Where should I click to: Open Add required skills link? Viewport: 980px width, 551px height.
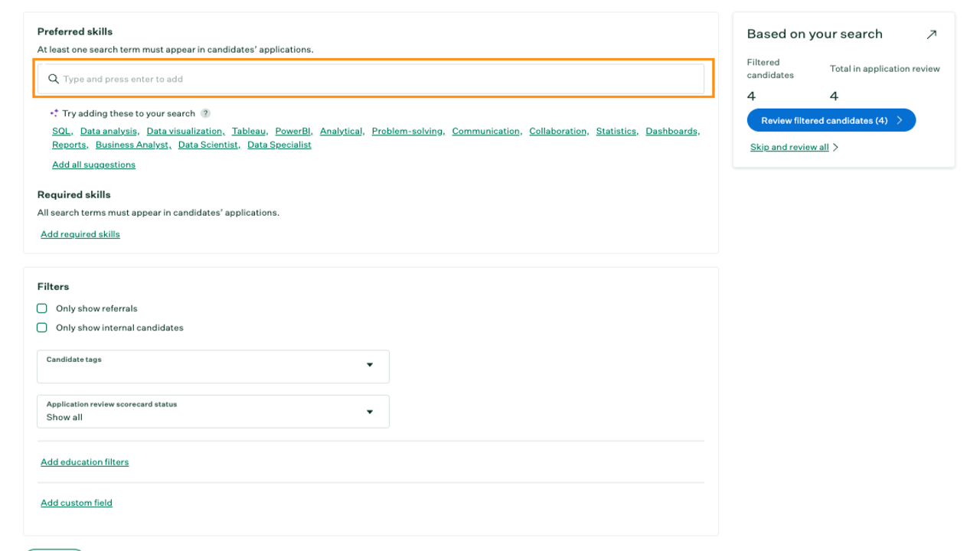[80, 234]
